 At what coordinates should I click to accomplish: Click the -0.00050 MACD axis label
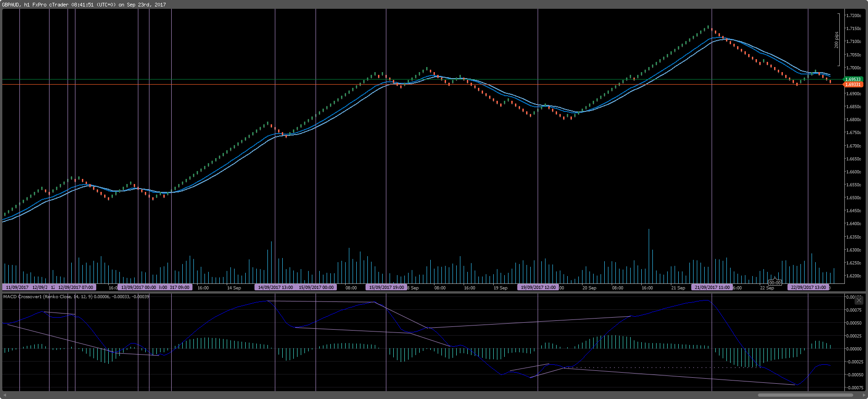pyautogui.click(x=854, y=375)
